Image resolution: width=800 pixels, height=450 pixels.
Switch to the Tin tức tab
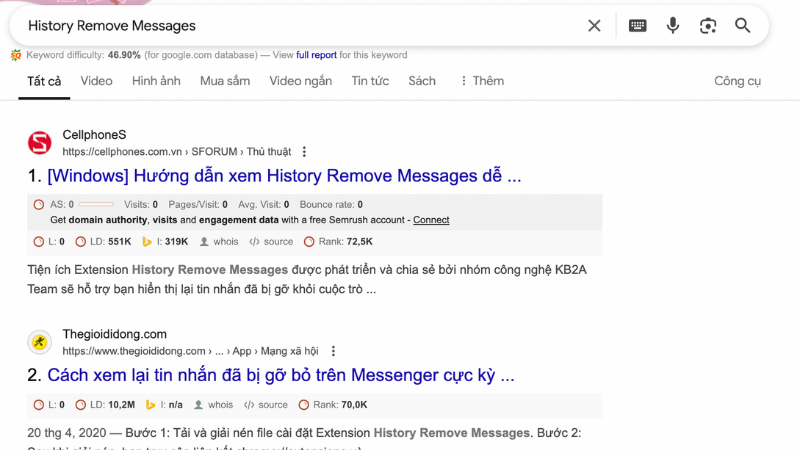click(x=370, y=81)
